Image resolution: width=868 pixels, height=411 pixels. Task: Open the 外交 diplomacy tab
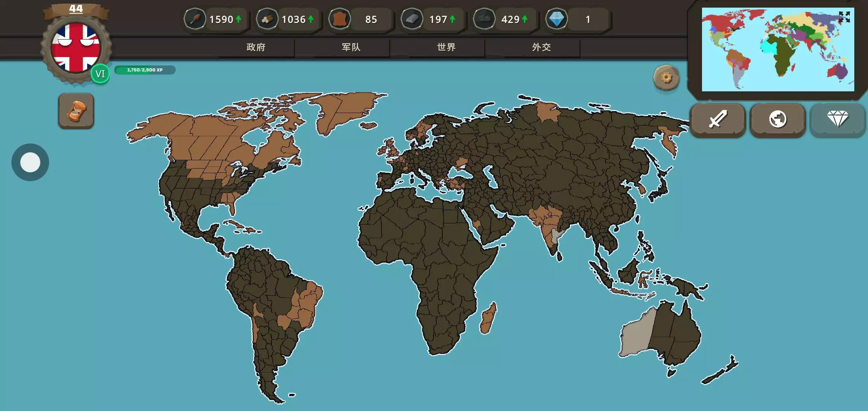[541, 47]
